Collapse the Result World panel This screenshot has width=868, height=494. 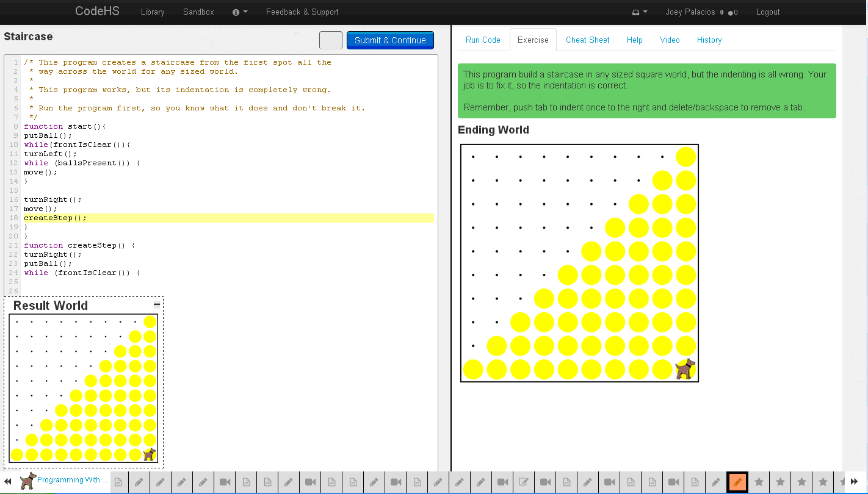pos(157,304)
